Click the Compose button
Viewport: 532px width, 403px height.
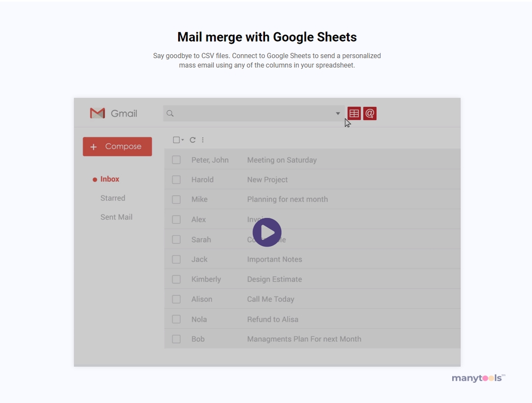pyautogui.click(x=118, y=147)
